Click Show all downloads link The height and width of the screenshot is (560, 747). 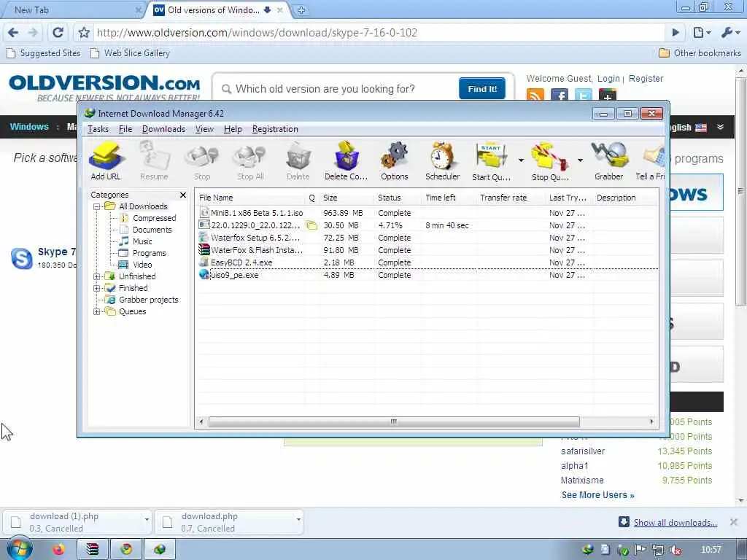tap(675, 523)
